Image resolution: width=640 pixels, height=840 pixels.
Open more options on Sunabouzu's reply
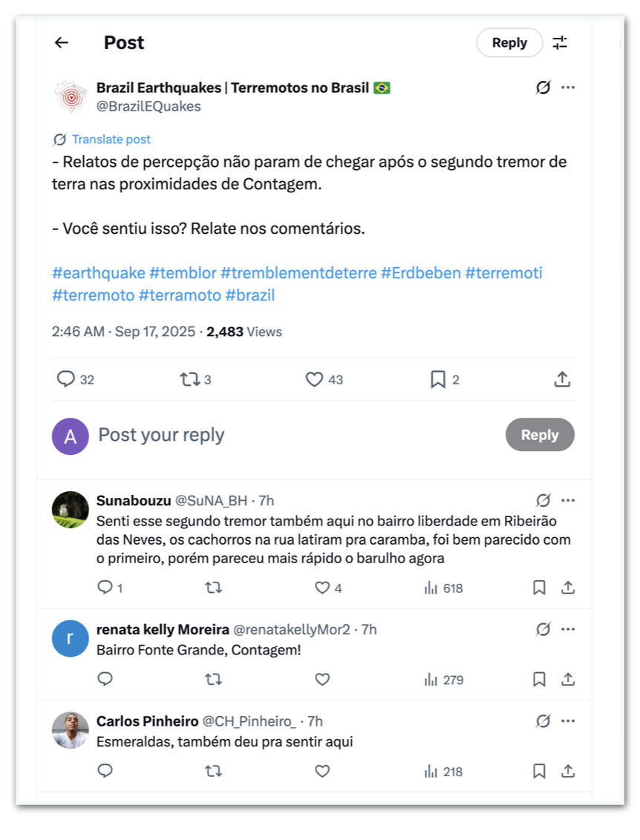pyautogui.click(x=568, y=499)
